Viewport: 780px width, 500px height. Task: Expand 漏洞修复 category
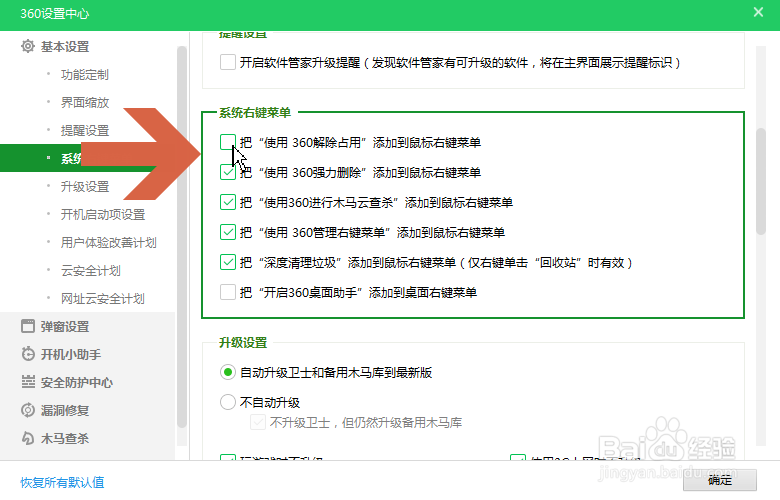tap(65, 410)
